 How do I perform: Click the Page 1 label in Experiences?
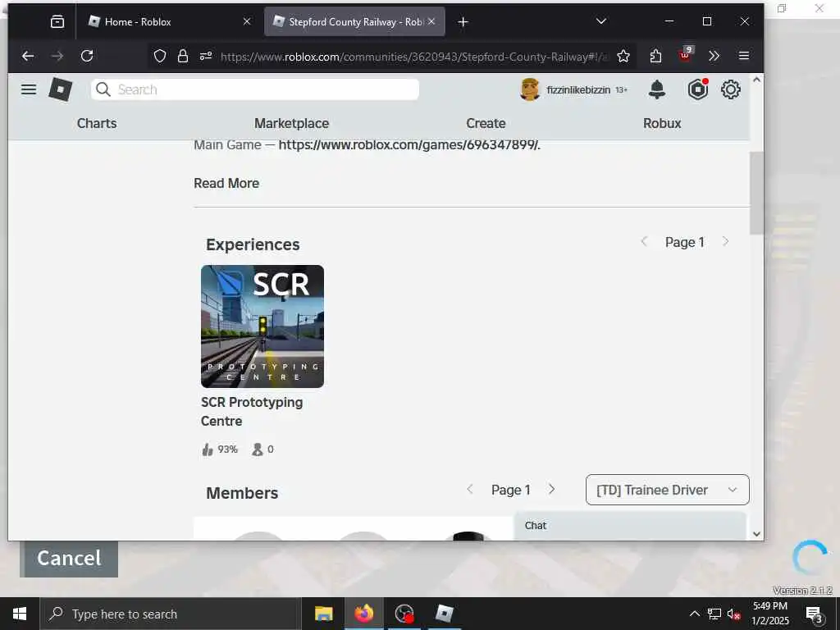(x=685, y=242)
